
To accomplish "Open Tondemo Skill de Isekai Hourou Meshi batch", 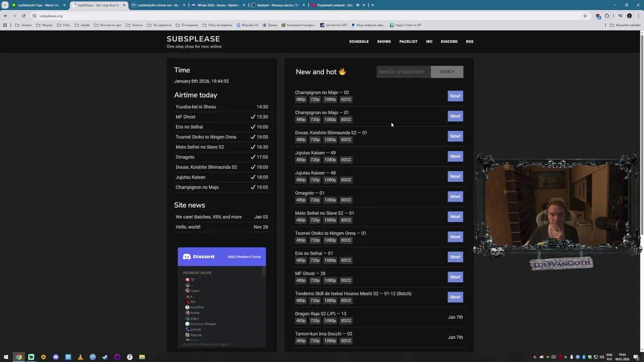I will 353,294.
